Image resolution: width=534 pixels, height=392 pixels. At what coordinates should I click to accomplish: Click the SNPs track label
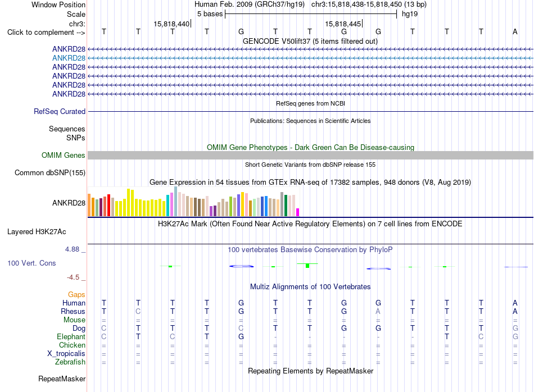coord(76,138)
